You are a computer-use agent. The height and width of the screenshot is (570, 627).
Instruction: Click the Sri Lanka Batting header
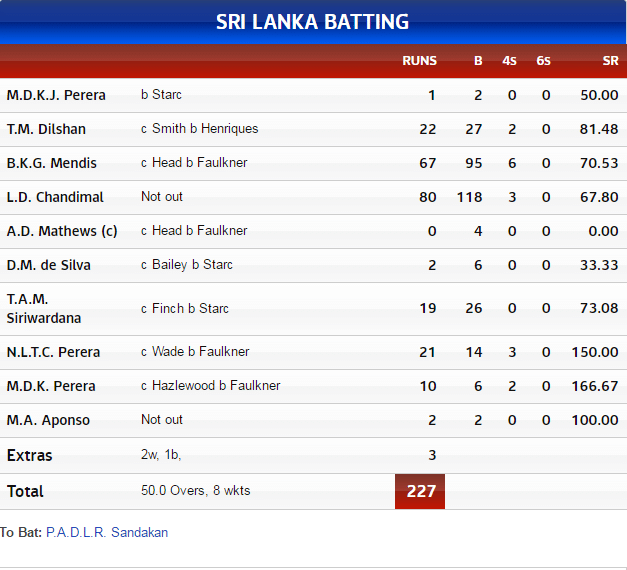[313, 22]
